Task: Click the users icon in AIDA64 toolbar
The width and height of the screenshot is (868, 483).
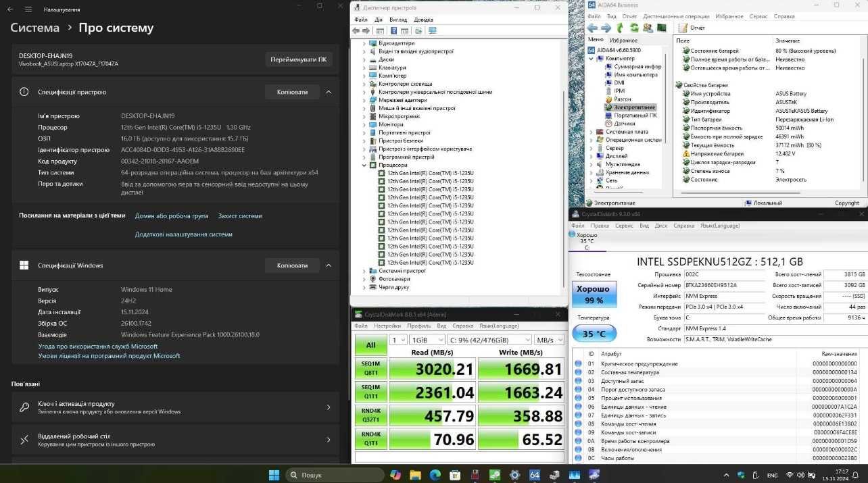Action: pyautogui.click(x=648, y=28)
